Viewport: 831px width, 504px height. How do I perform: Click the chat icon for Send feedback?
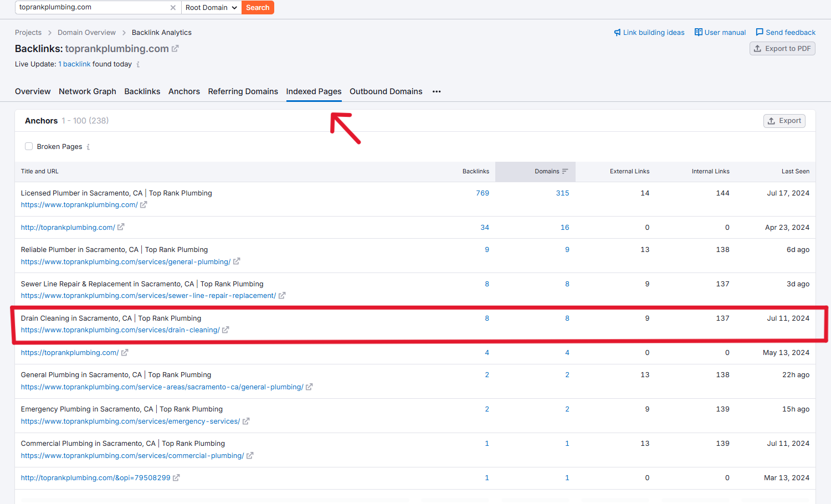point(760,33)
